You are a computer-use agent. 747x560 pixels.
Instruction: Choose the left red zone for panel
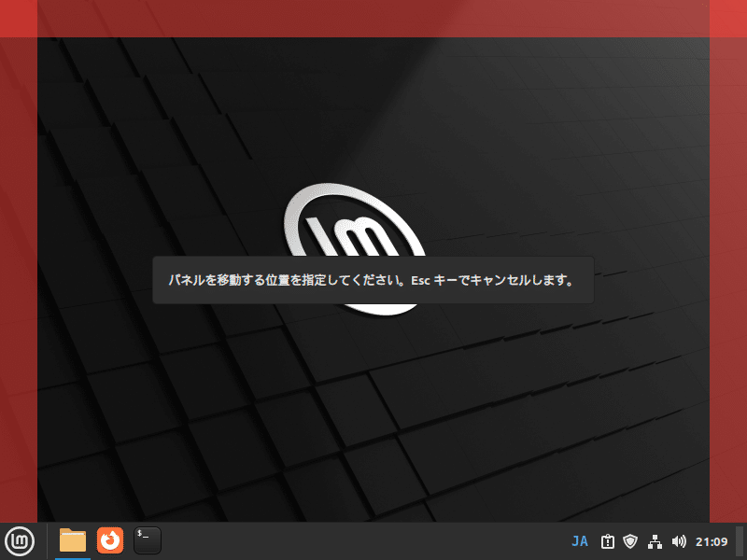(x=19, y=279)
